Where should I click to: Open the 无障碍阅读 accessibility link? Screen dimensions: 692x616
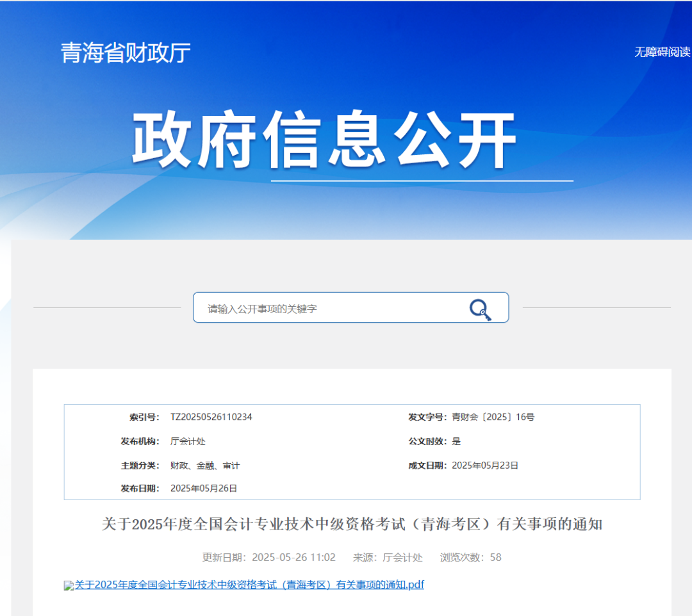click(662, 52)
